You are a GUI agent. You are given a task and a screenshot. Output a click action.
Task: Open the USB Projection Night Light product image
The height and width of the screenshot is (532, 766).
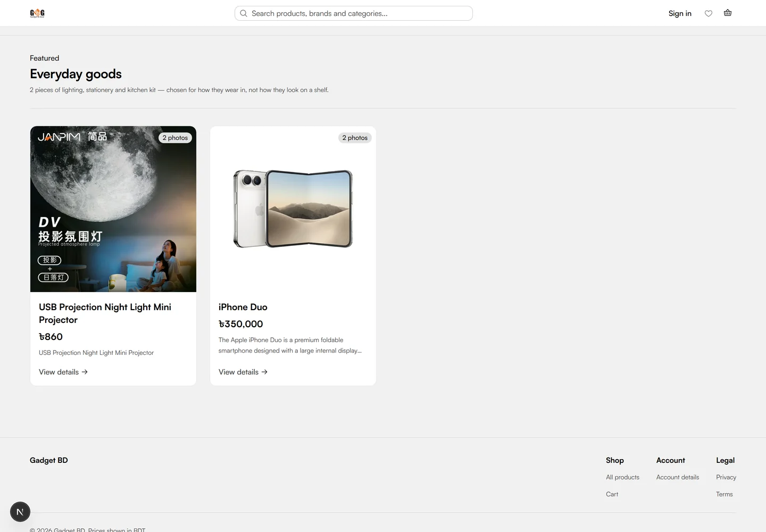(113, 209)
